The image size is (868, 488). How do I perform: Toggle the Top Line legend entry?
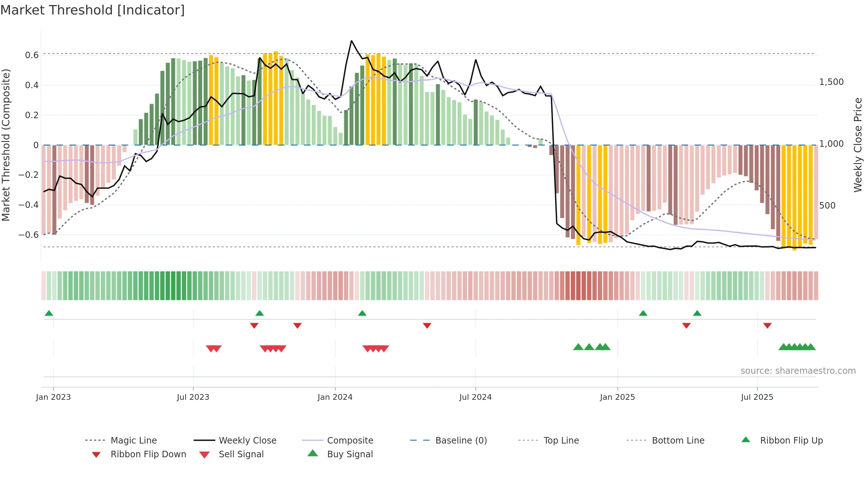click(x=548, y=440)
